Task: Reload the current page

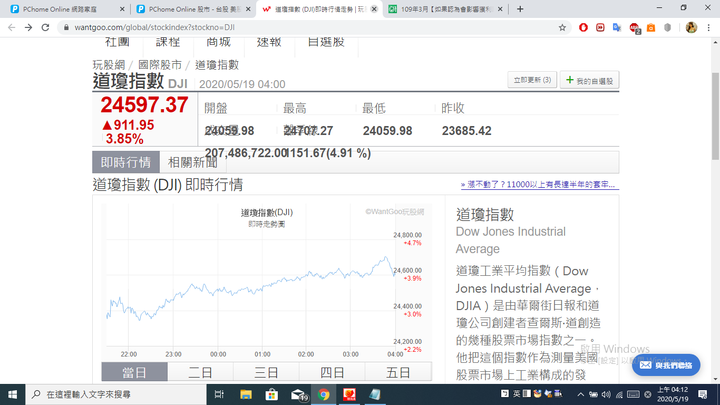Action: point(45,28)
